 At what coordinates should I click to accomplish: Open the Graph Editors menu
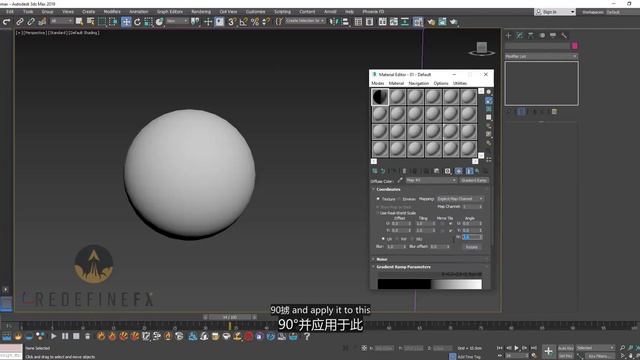(170, 11)
